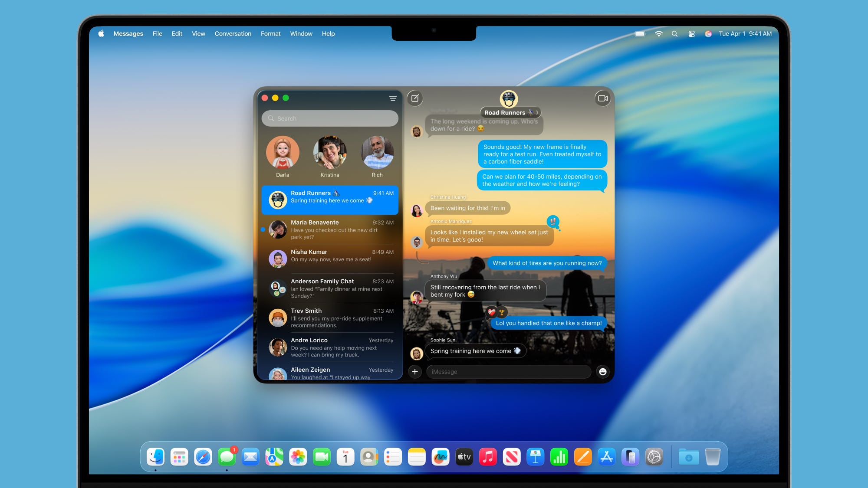The height and width of the screenshot is (488, 868).
Task: Compose a new message
Action: tap(415, 98)
